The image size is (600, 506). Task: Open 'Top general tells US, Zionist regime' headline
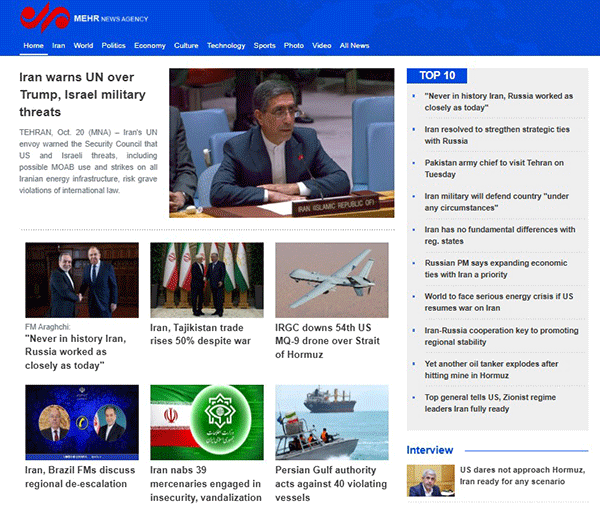[x=490, y=403]
